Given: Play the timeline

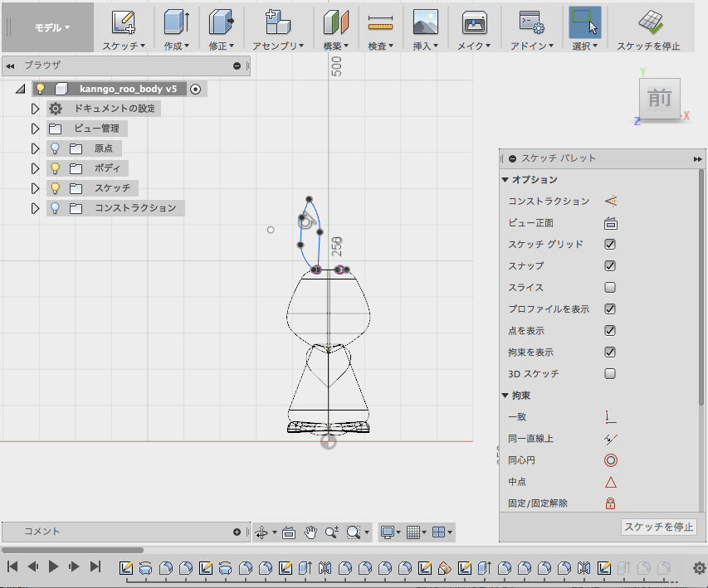Looking at the screenshot, I should click(x=53, y=566).
